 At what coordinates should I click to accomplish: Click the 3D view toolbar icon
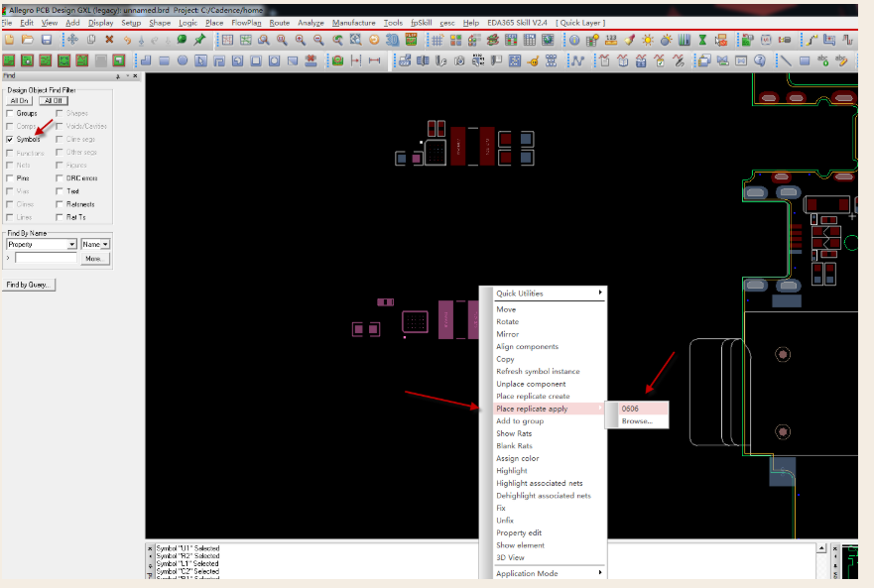point(393,40)
